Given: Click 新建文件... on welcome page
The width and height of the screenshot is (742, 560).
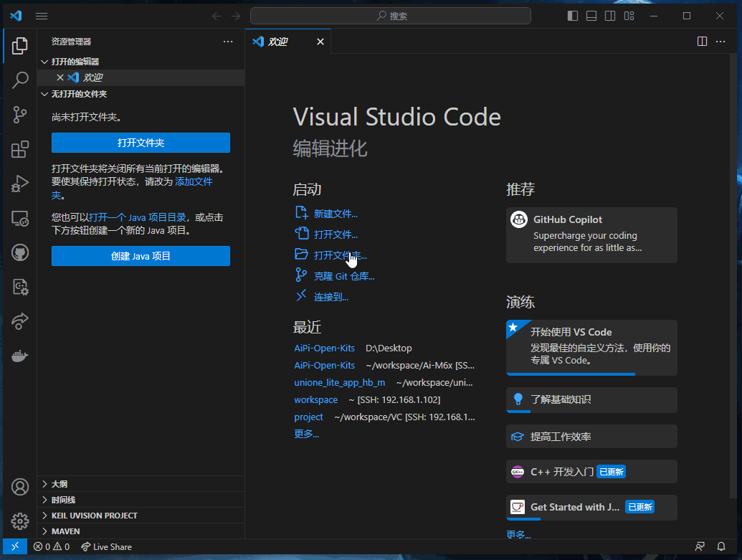Looking at the screenshot, I should [326, 214].
